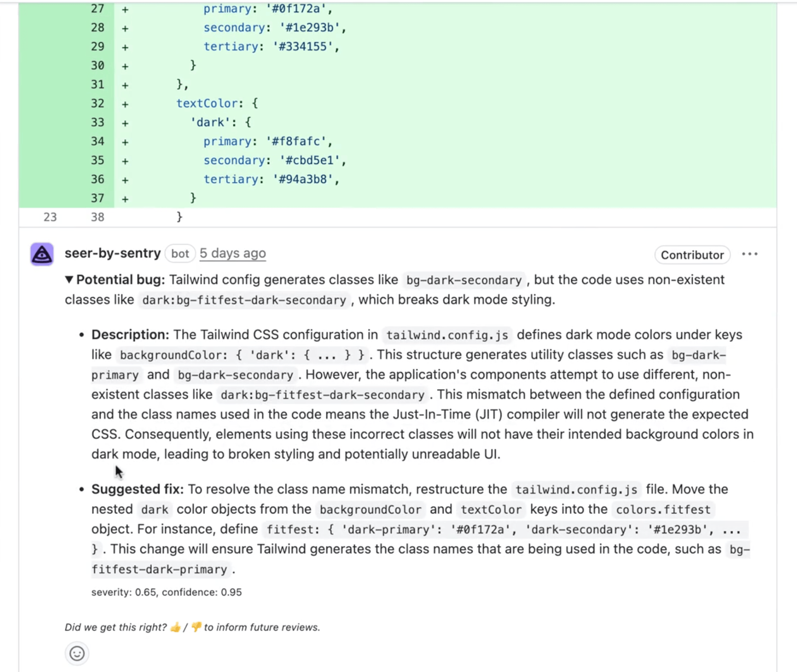Click the Contributor badge
The width and height of the screenshot is (797, 672).
[692, 255]
